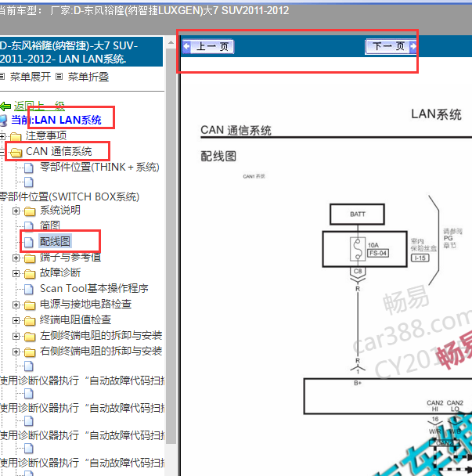Click the computer icon beside 当前:LAN

4,121
